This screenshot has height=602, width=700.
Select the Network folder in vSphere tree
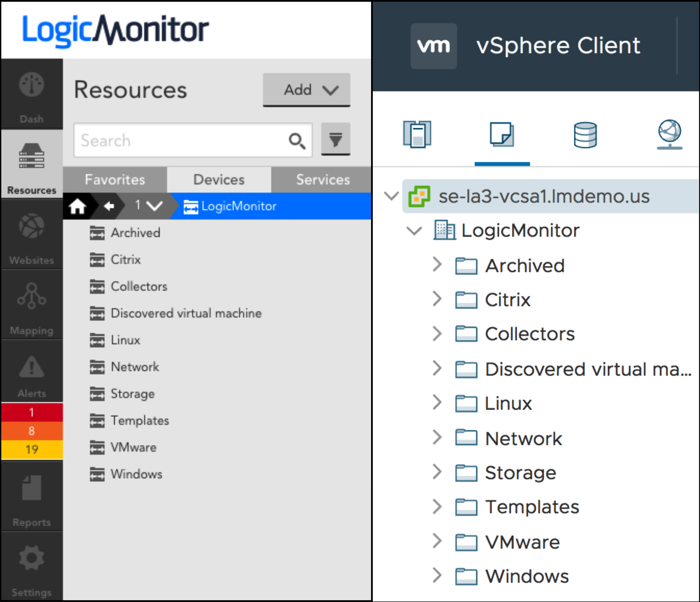pos(508,439)
